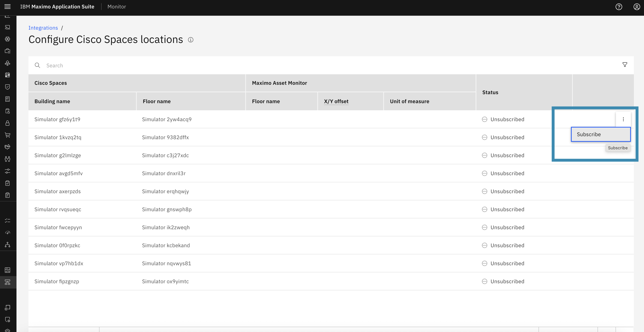The width and height of the screenshot is (644, 332).
Task: Open the clipboard checkmark sidebar icon
Action: tap(7, 183)
